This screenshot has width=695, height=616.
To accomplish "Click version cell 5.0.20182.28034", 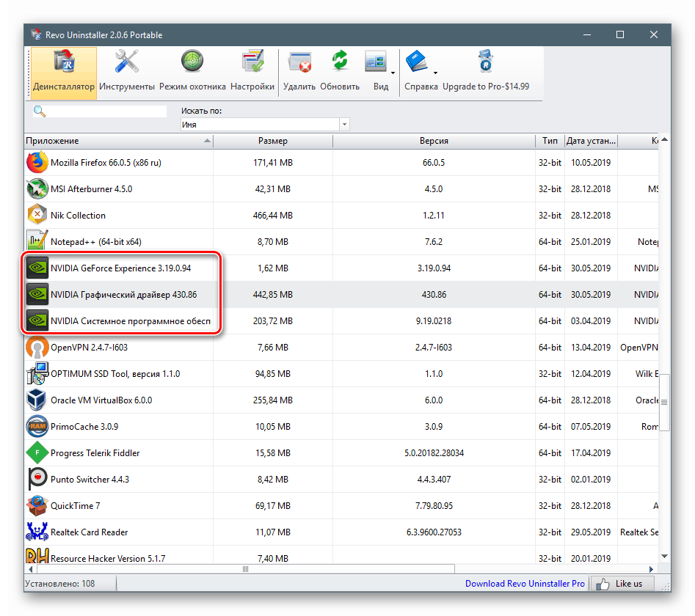I will point(434,453).
